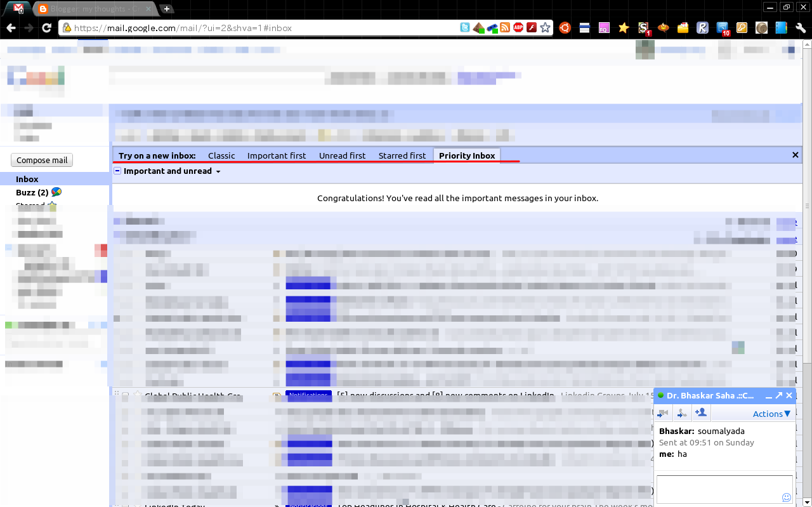Open the AdBlock Plus extension icon

(518, 27)
